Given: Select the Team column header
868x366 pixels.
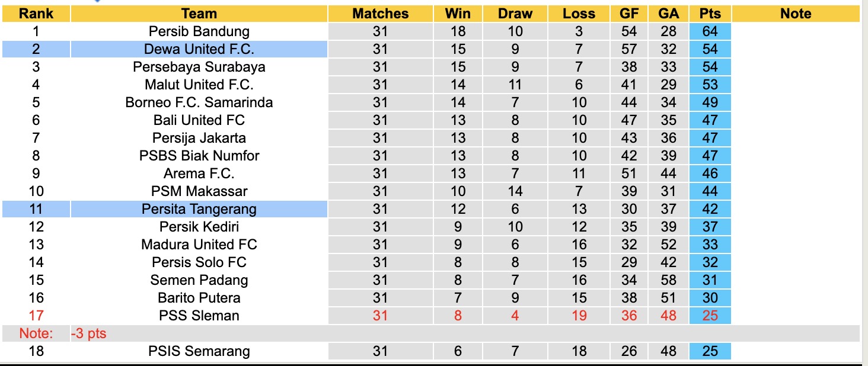Looking at the screenshot, I should [199, 14].
